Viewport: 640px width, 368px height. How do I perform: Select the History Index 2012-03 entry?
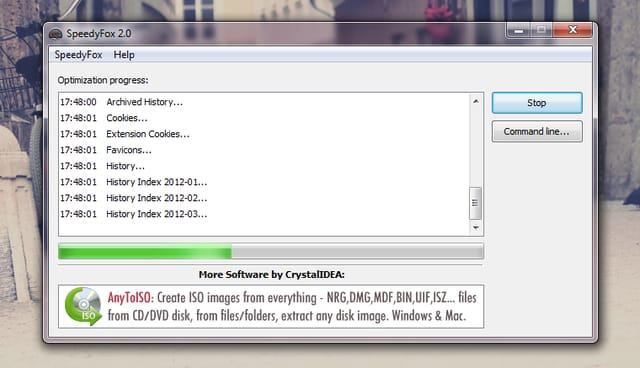pyautogui.click(x=133, y=214)
